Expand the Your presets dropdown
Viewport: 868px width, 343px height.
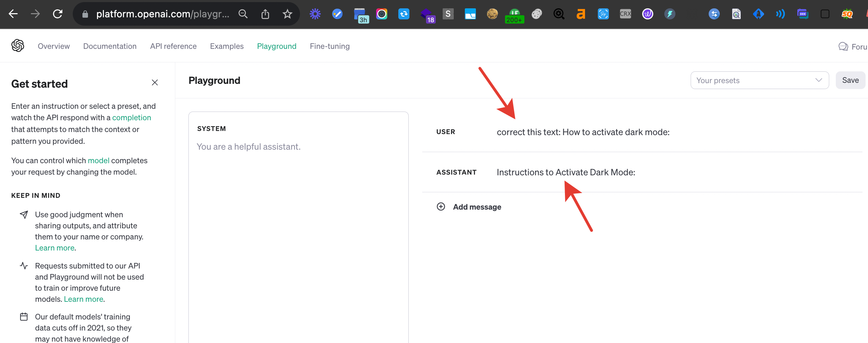click(759, 80)
